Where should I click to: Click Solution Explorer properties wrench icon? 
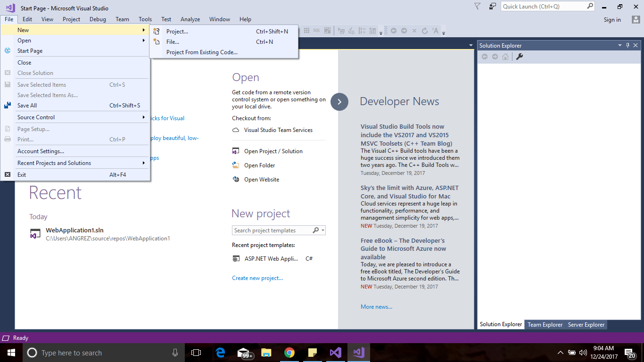coord(520,57)
